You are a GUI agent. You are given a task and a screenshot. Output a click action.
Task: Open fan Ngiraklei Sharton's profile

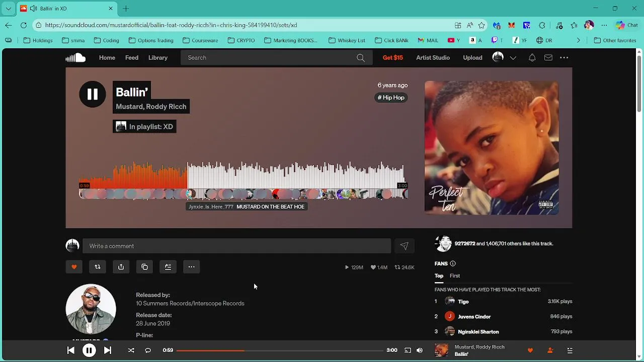(478, 332)
